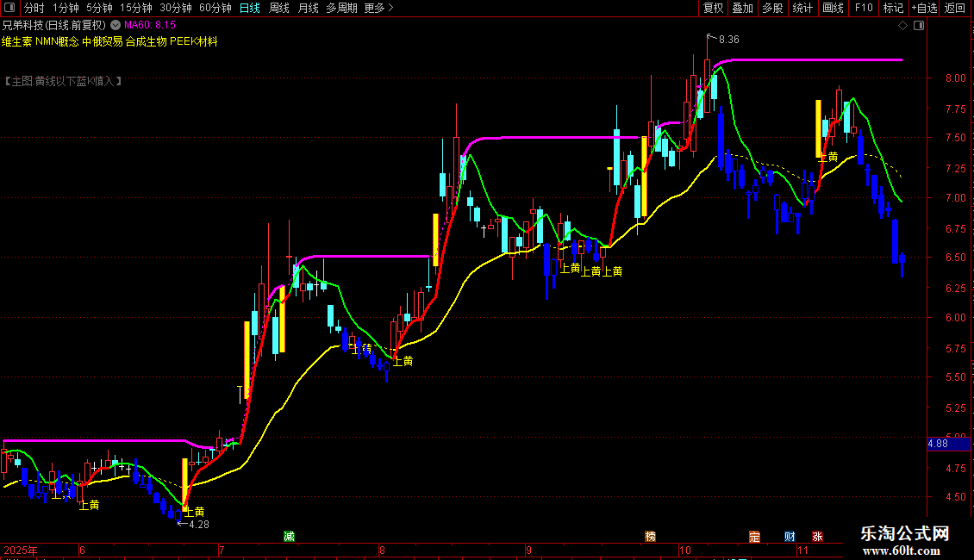Click the diamond icon above the chart
974x560 pixels.
[903, 26]
